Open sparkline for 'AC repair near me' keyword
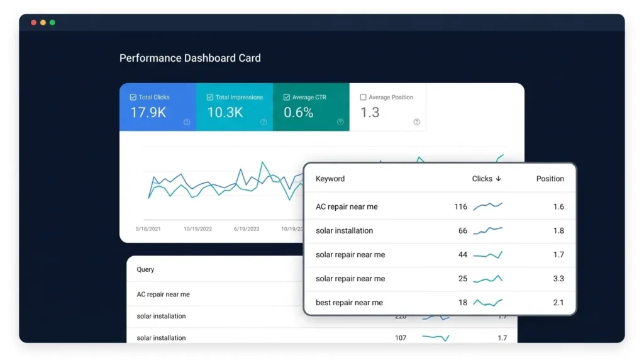 [487, 206]
